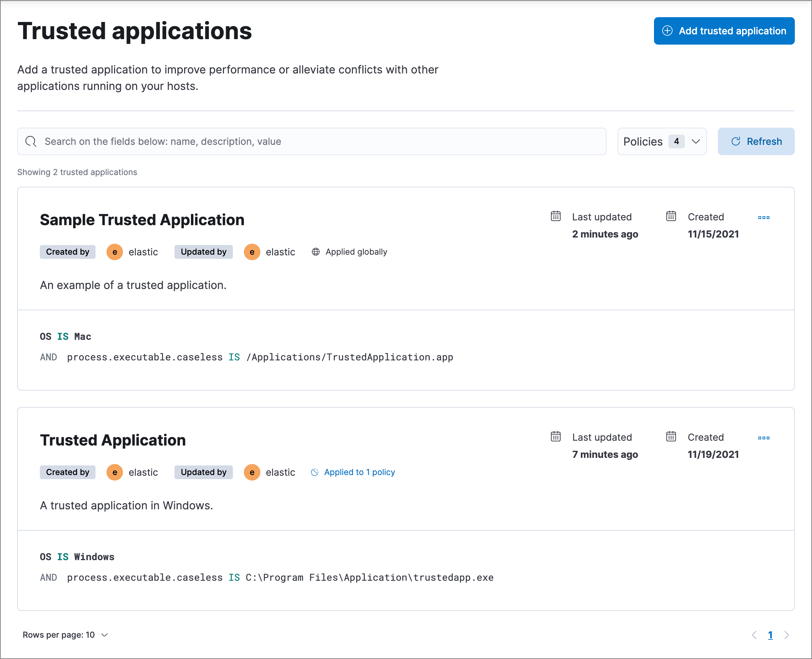Click the globe icon beside Applied globally
The height and width of the screenshot is (659, 812).
tap(316, 251)
